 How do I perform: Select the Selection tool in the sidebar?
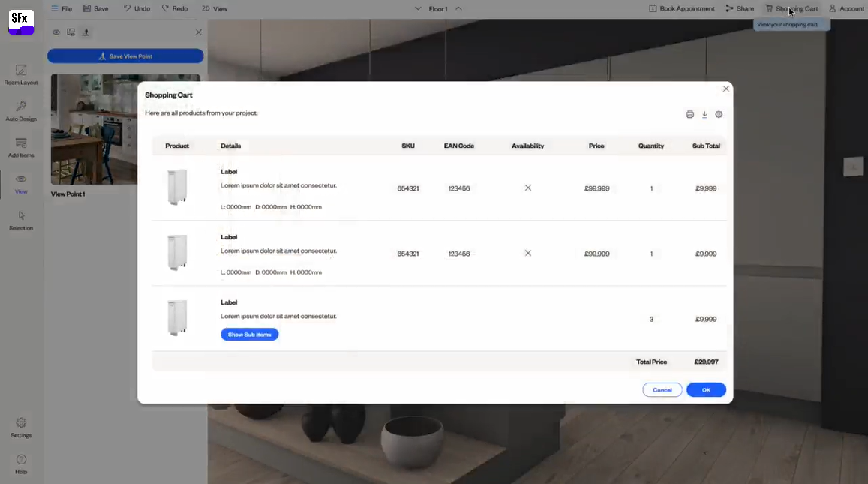click(x=21, y=220)
